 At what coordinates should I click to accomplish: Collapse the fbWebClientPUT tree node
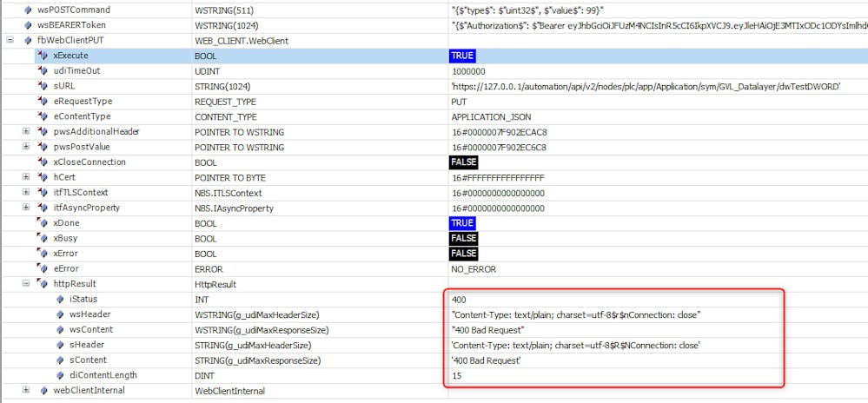pyautogui.click(x=10, y=41)
